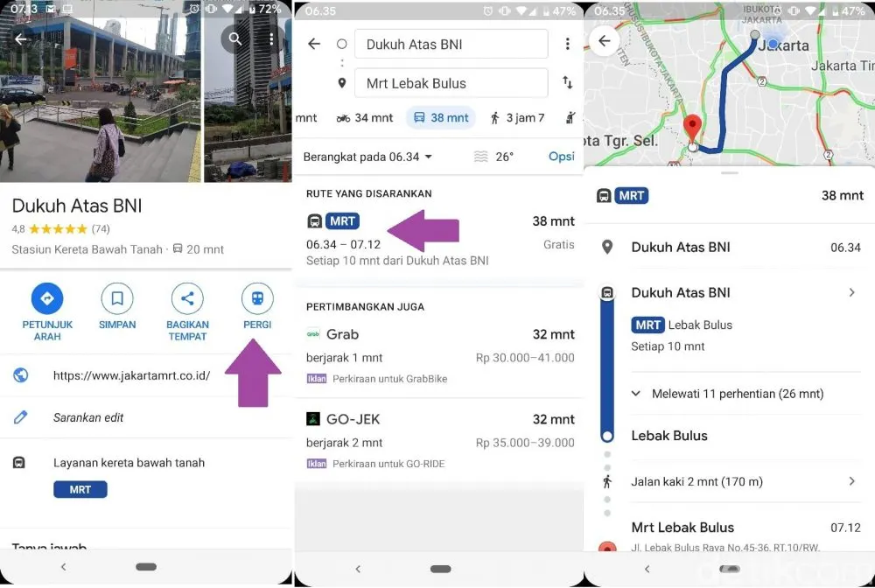This screenshot has height=588, width=875.
Task: Tap the search magnifier on the station photo
Action: pyautogui.click(x=235, y=39)
